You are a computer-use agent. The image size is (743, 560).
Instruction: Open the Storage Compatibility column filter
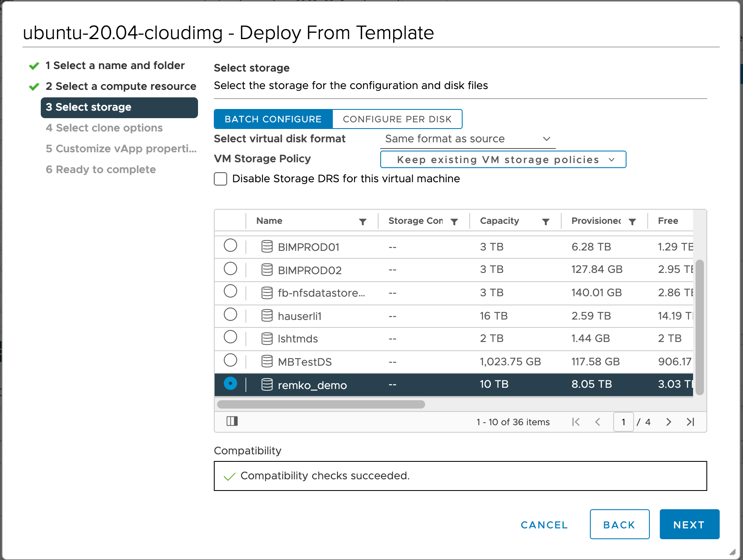point(455,221)
